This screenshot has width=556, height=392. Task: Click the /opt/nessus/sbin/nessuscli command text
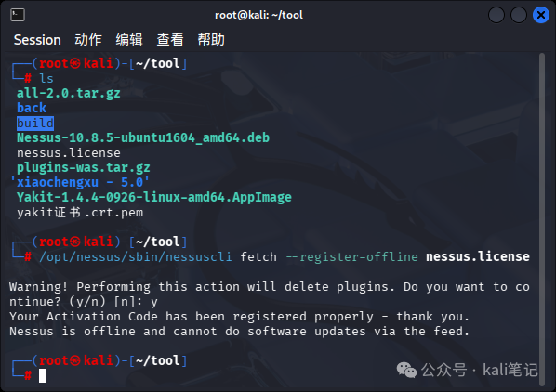click(x=136, y=256)
